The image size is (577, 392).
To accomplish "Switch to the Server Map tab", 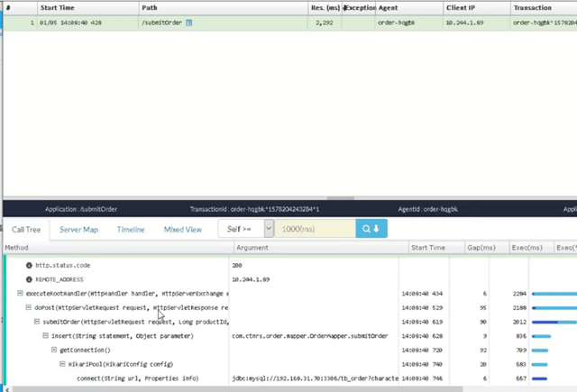I will [78, 230].
